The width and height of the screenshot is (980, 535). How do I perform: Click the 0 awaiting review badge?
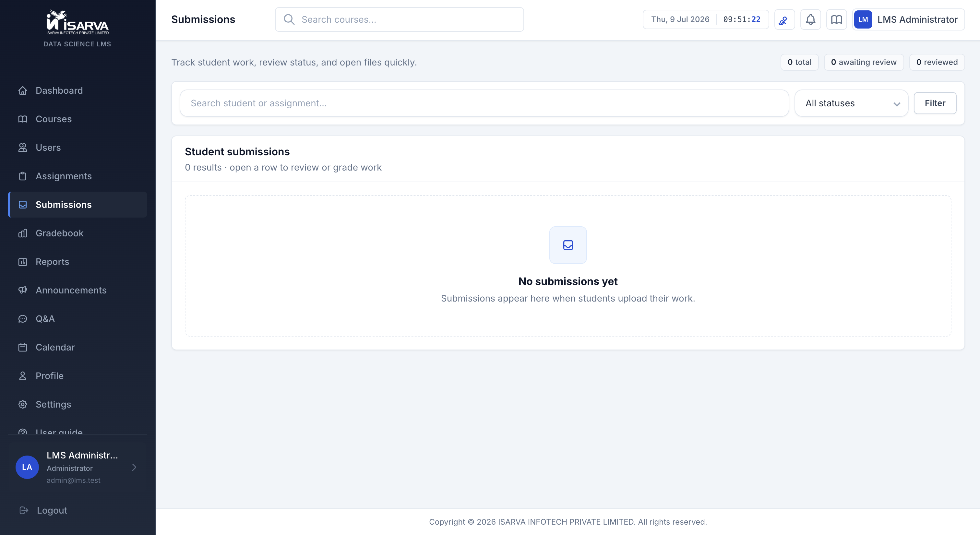coord(864,62)
